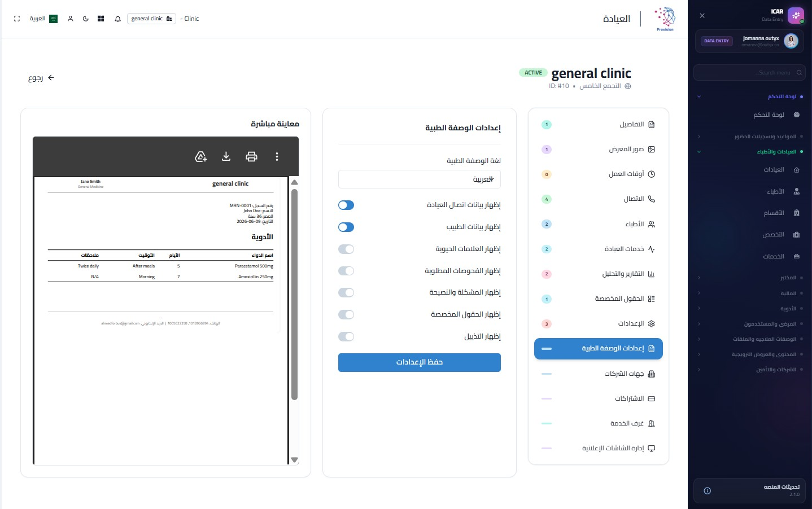Enable إظهار العلامات الحيوية switch
The height and width of the screenshot is (509, 812).
click(x=346, y=249)
